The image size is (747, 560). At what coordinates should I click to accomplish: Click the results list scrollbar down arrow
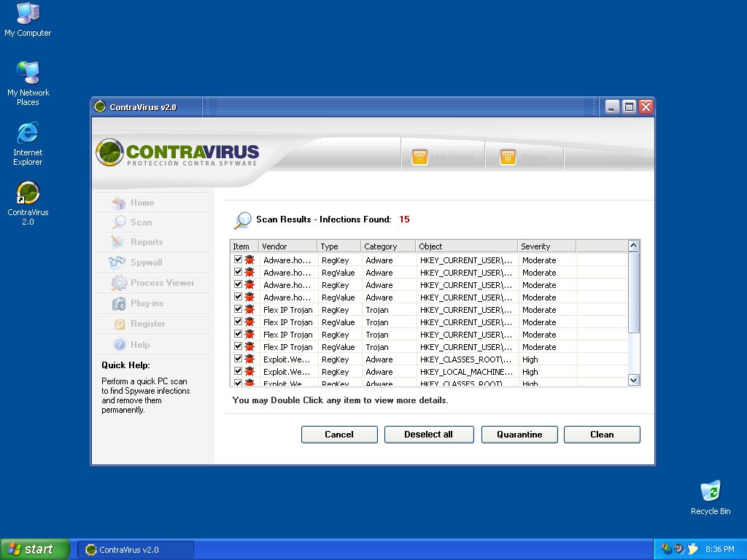(x=633, y=380)
